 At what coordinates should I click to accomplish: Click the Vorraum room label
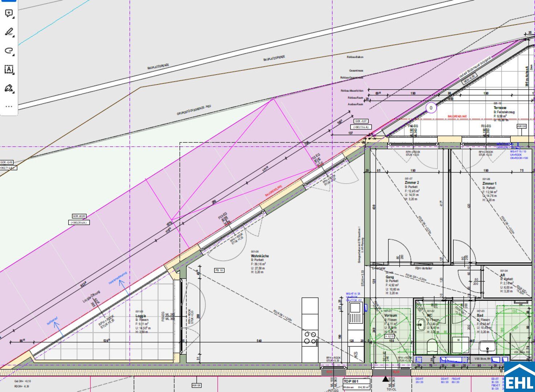point(391,315)
